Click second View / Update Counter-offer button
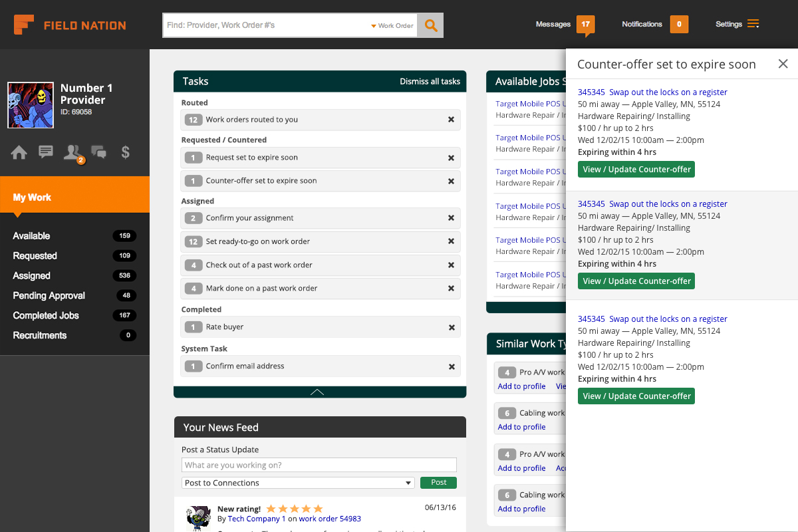Screen dimensions: 798x532 click(x=637, y=281)
